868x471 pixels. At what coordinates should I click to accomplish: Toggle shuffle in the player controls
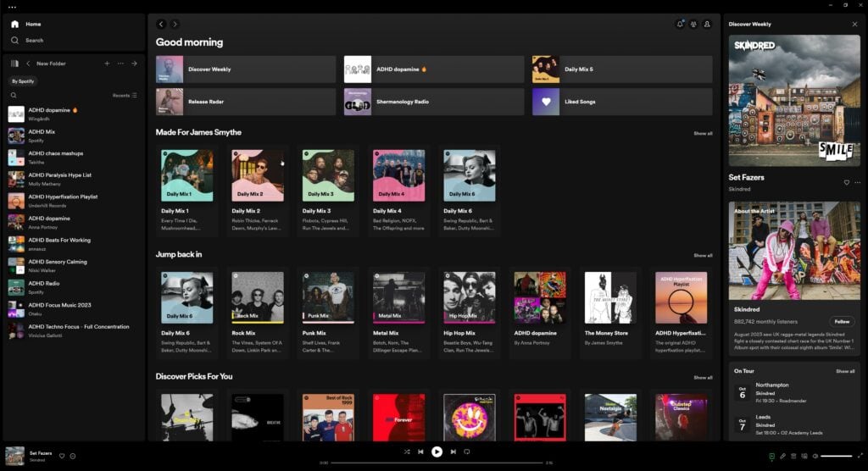[407, 452]
